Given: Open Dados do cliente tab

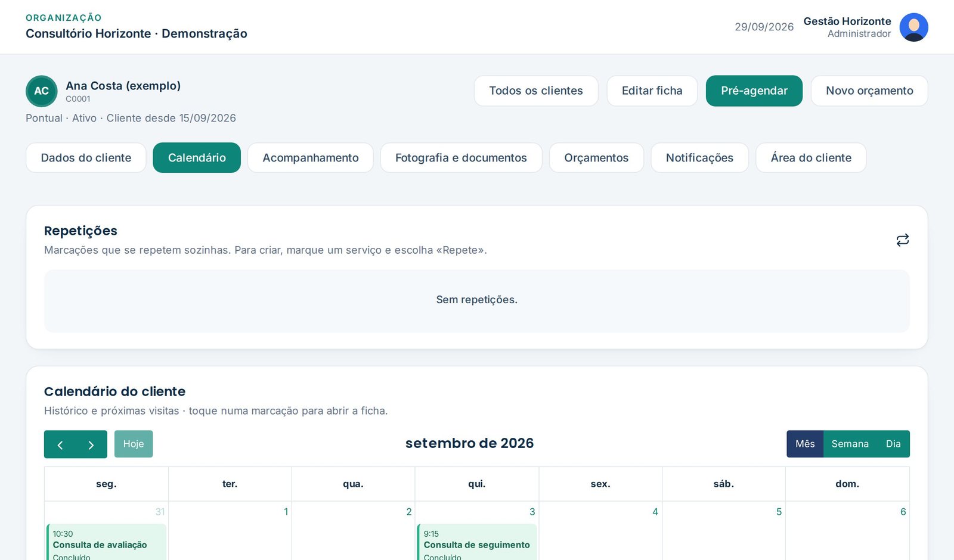Looking at the screenshot, I should point(86,158).
